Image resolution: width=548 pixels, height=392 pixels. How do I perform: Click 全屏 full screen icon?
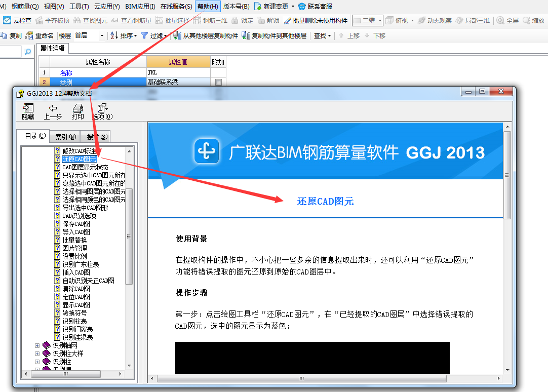click(x=500, y=21)
